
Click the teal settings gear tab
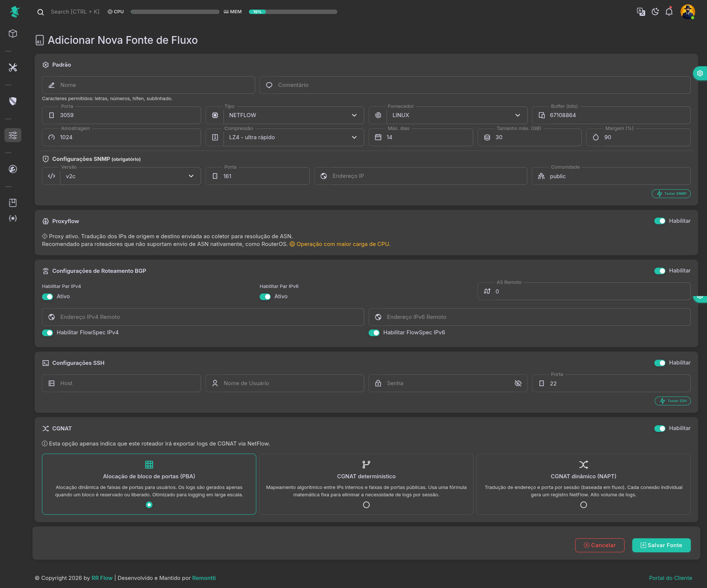pos(700,73)
